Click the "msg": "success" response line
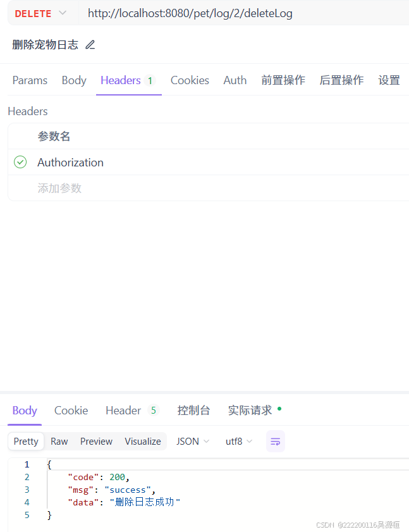The height and width of the screenshot is (532, 409). 112,490
